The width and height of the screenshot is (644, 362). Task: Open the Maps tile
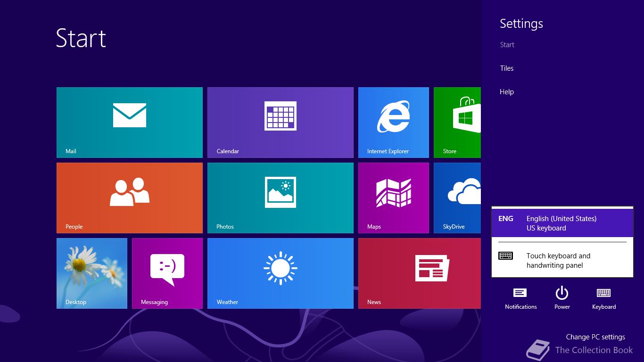(x=394, y=198)
